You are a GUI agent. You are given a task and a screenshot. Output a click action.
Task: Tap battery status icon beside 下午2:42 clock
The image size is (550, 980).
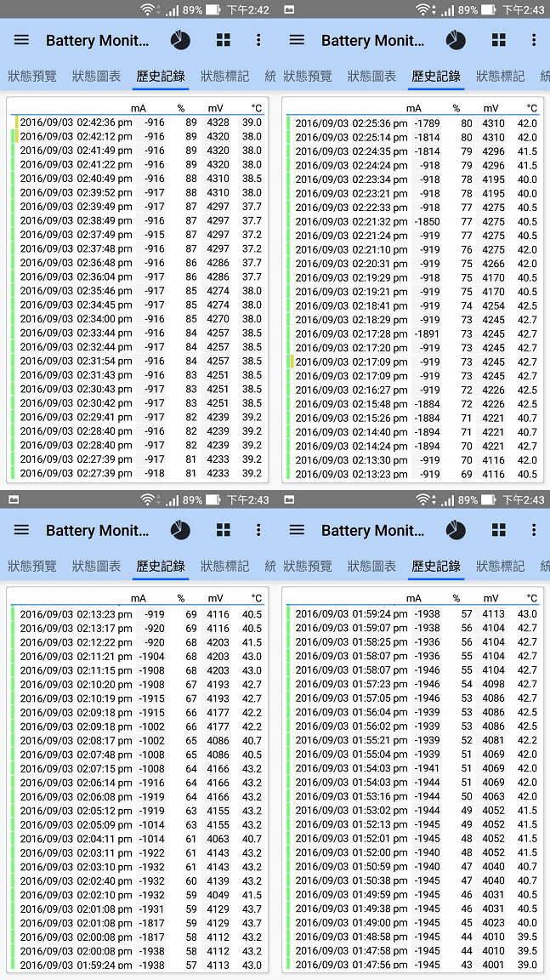[213, 9]
